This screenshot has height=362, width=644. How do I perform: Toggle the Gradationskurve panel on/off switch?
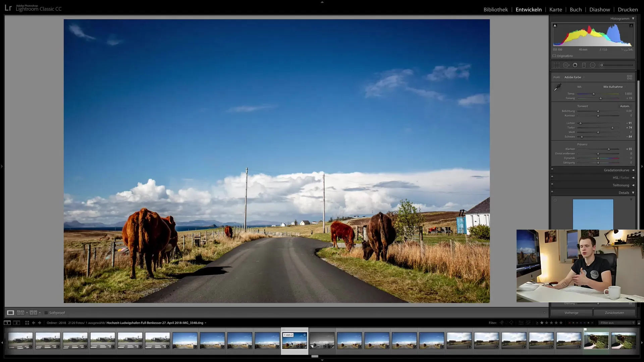click(x=552, y=169)
